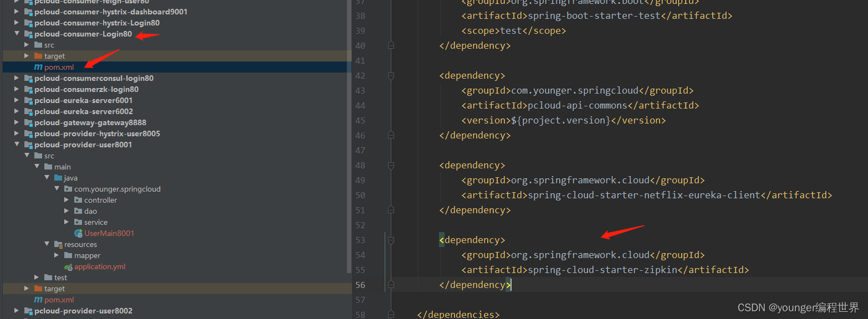Click the resources folder icon
This screenshot has width=868, height=319.
58,244
